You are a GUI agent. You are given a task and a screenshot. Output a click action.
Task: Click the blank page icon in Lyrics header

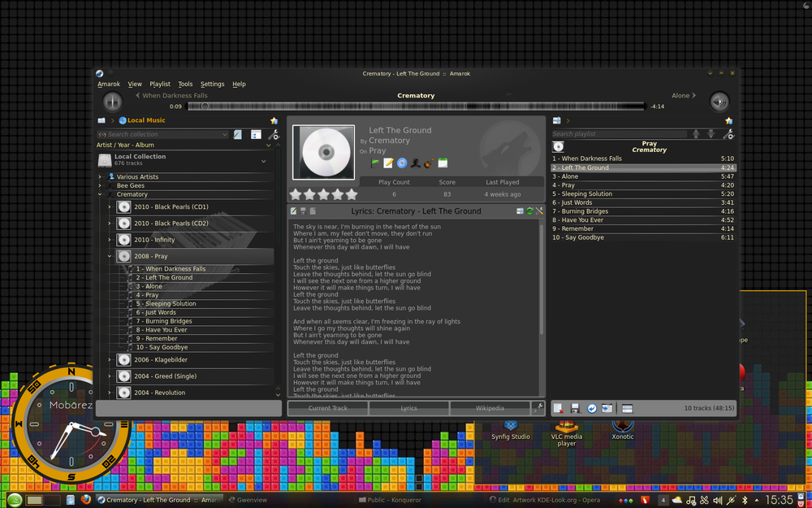(x=313, y=211)
